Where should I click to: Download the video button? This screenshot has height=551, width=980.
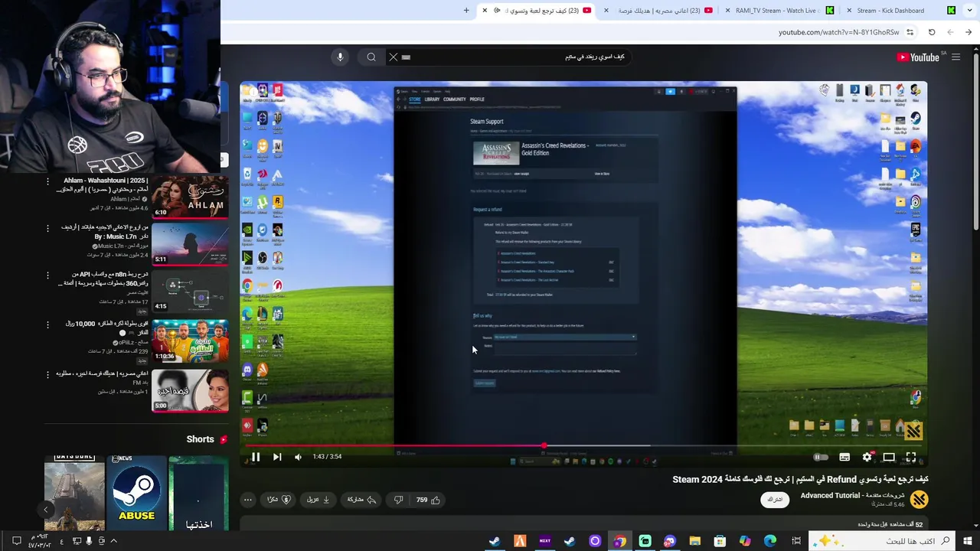coord(318,500)
